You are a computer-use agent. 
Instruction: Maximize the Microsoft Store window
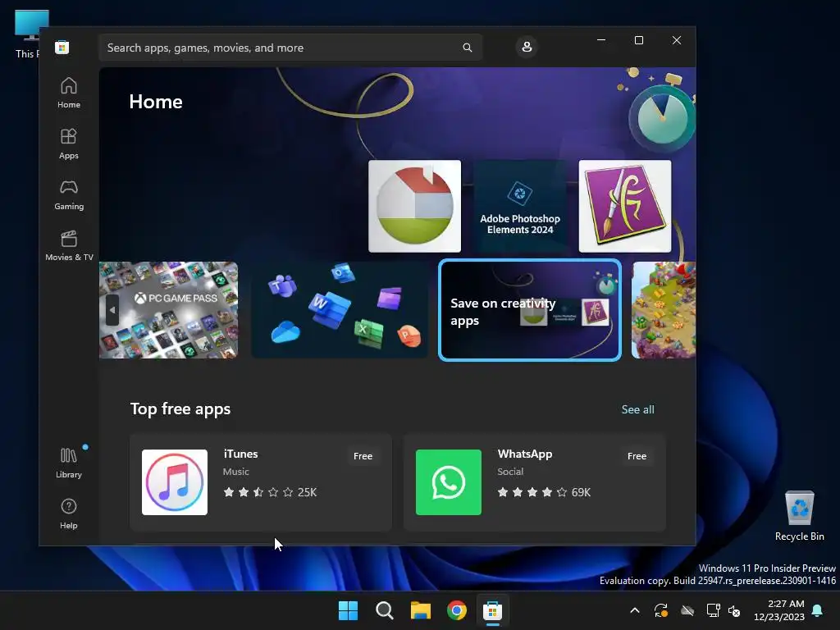638,40
